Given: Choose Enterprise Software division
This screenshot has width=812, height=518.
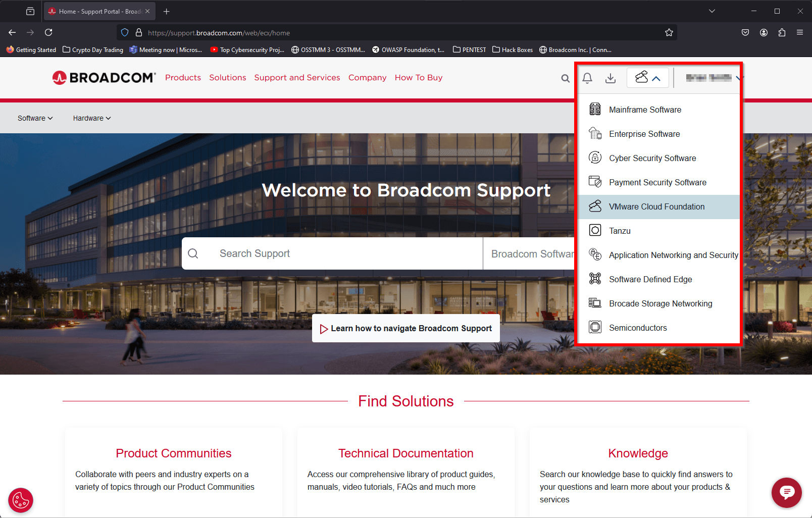Looking at the screenshot, I should tap(658, 134).
